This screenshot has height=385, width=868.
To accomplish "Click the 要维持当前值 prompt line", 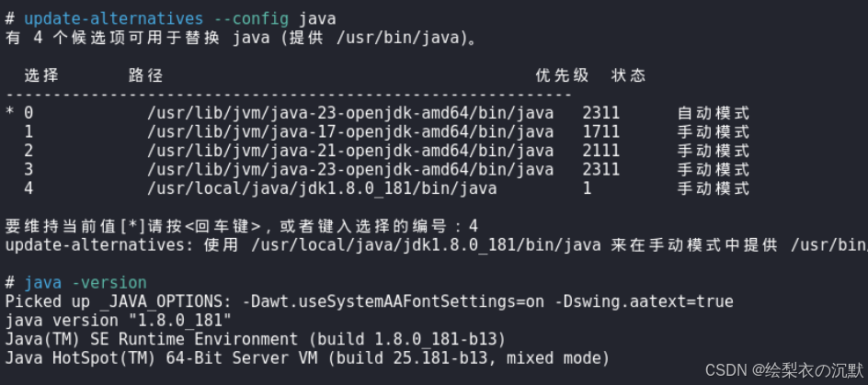I will pyautogui.click(x=241, y=226).
